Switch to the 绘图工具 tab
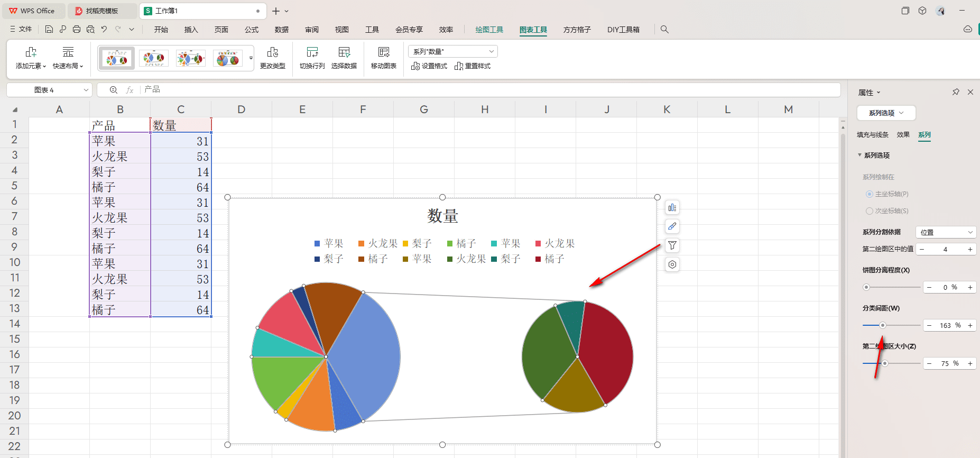Screen dimensions: 980x458 click(489, 30)
